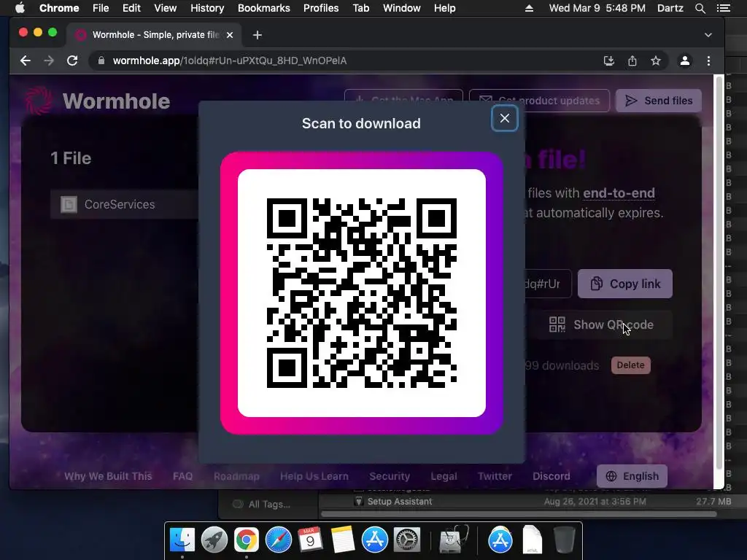Click the address bar URL
The width and height of the screenshot is (747, 560).
pyautogui.click(x=230, y=61)
